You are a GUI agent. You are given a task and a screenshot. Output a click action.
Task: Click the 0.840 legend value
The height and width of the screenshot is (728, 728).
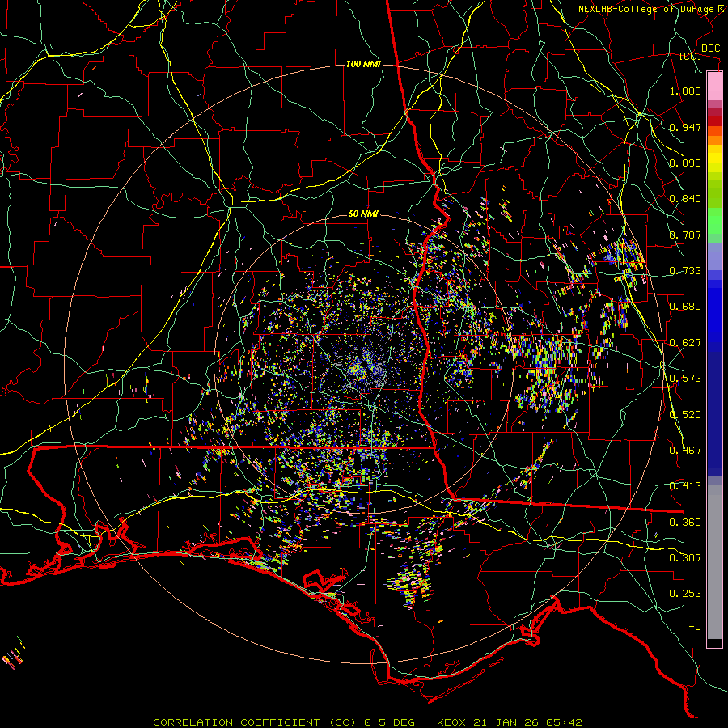point(685,199)
